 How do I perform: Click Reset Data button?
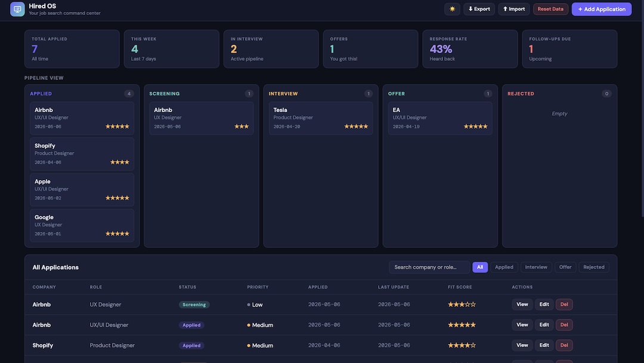click(x=550, y=9)
